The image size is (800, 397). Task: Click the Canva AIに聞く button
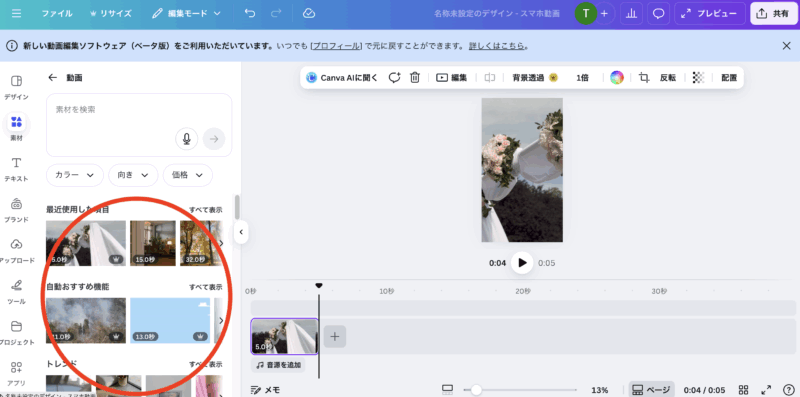tap(342, 78)
